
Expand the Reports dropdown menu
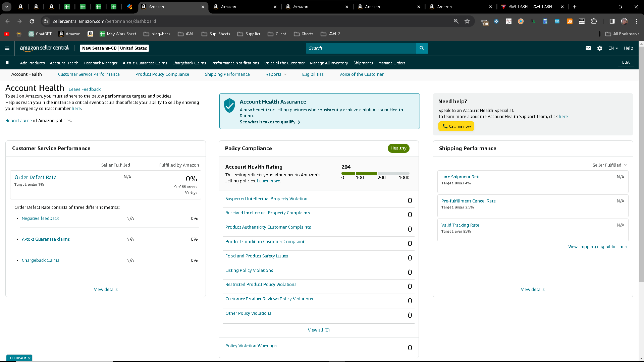[276, 74]
